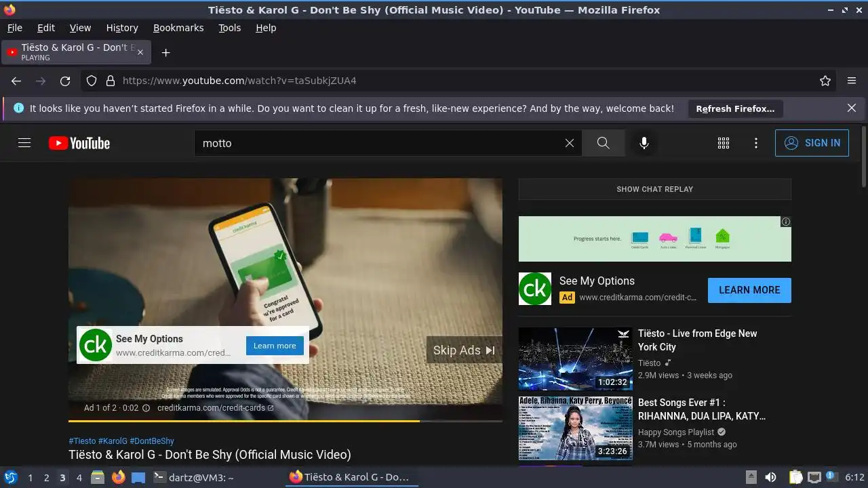
Task: Click #Tiesto hashtag
Action: pos(82,441)
